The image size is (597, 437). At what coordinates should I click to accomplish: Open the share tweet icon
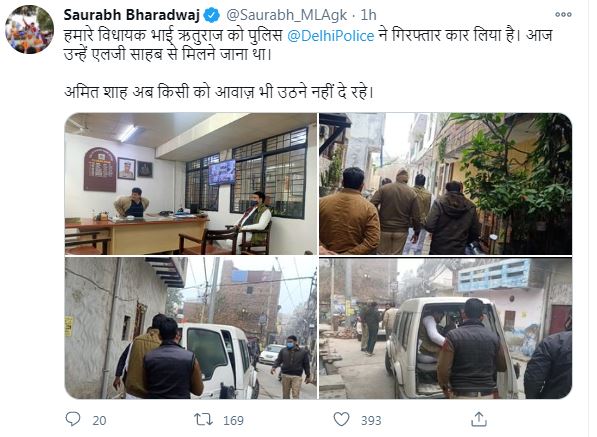tap(479, 419)
